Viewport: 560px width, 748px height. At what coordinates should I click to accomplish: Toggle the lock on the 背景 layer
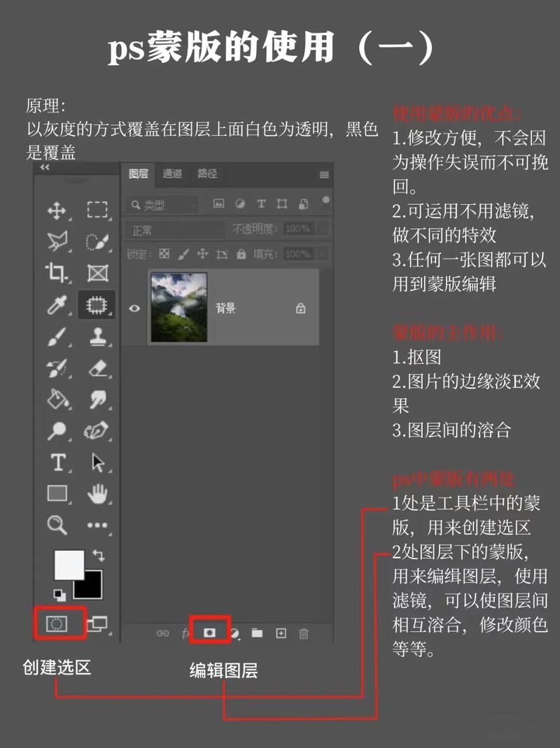301,309
